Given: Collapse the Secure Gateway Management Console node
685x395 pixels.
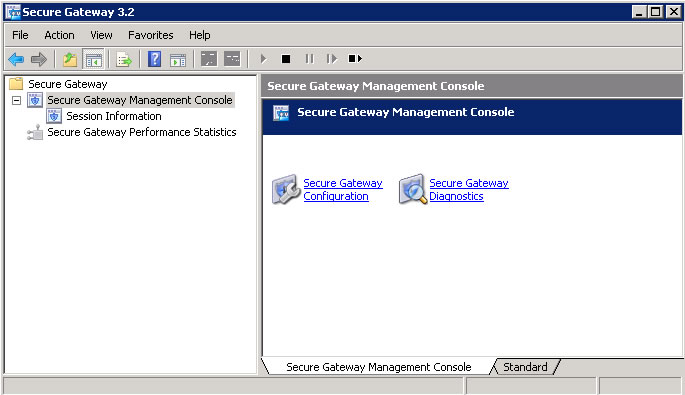Looking at the screenshot, I should point(16,100).
